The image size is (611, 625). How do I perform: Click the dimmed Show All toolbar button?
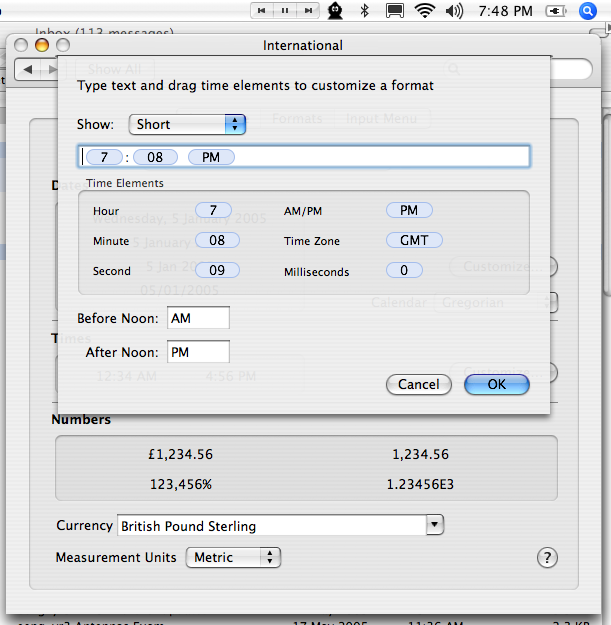coord(114,69)
